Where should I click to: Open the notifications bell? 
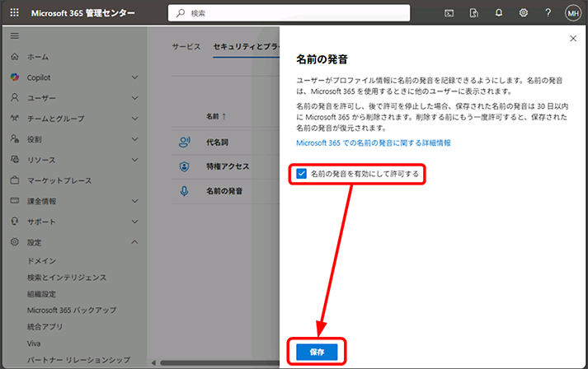tap(498, 13)
